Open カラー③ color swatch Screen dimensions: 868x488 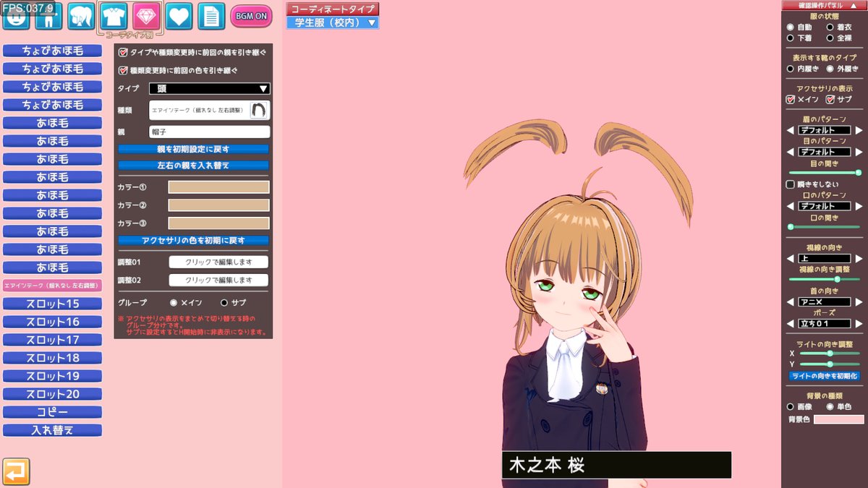[x=218, y=223]
